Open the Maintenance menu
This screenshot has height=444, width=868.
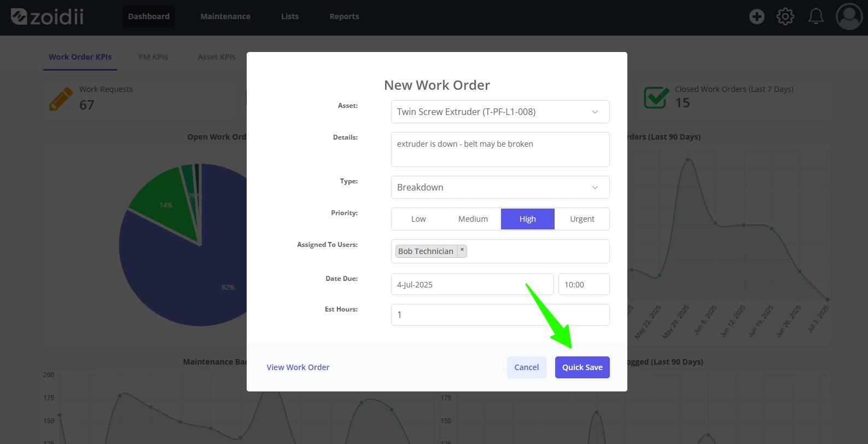coord(225,16)
